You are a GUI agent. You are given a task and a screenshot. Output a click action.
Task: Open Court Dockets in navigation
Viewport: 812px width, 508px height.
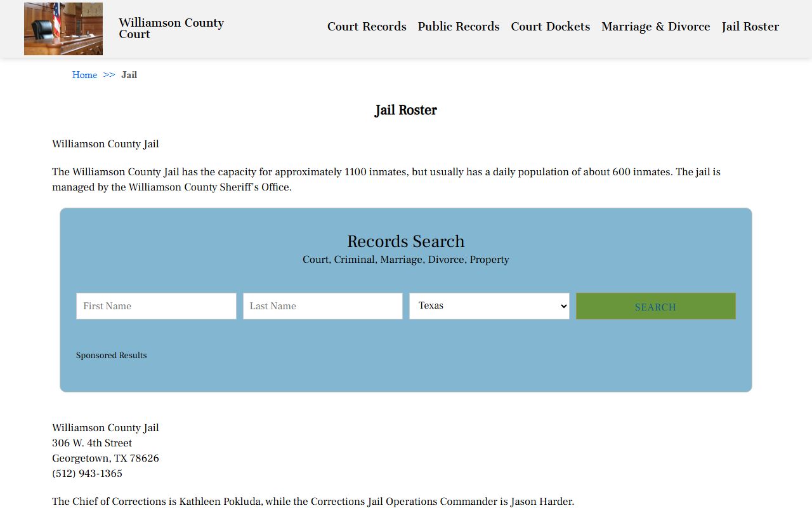pyautogui.click(x=551, y=27)
